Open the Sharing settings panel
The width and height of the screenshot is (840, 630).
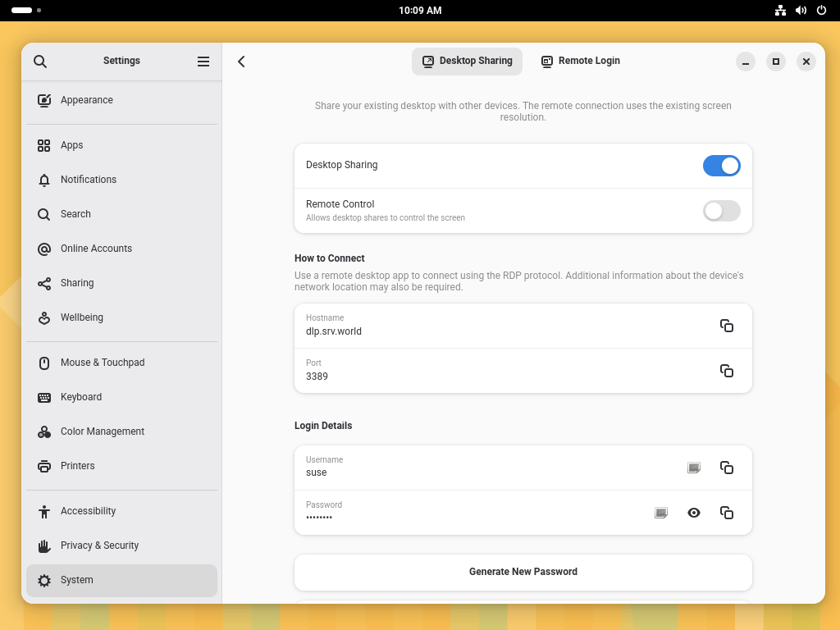[x=77, y=283]
